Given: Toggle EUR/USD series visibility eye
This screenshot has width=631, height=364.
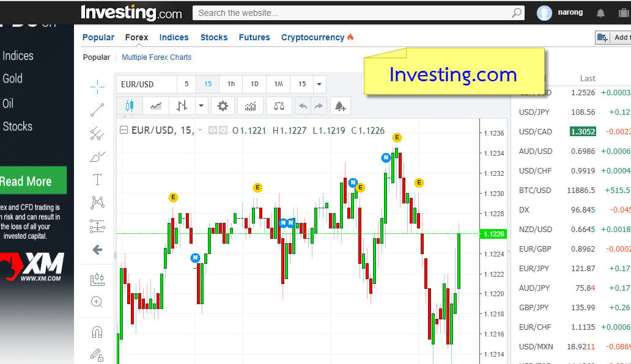Looking at the screenshot, I should [x=213, y=130].
